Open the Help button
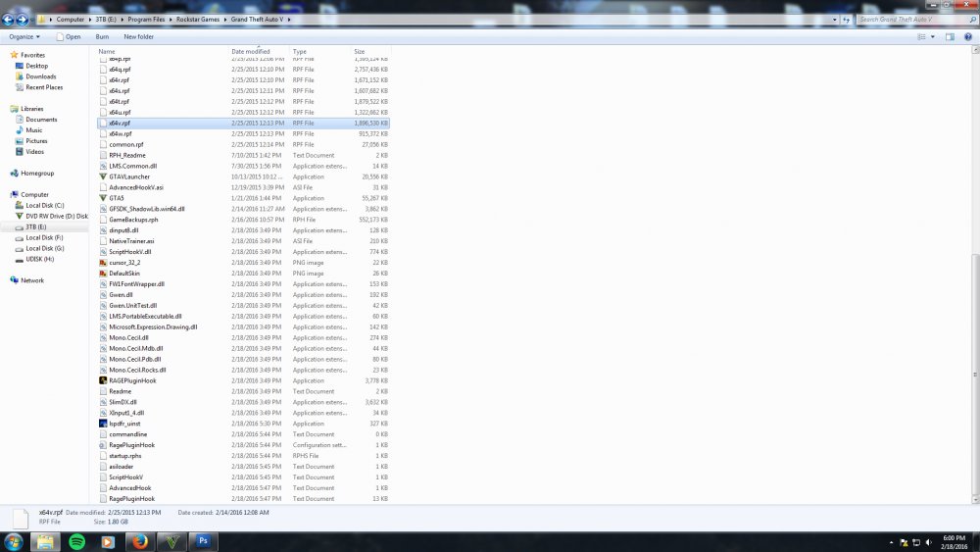This screenshot has width=980, height=552. click(x=968, y=37)
